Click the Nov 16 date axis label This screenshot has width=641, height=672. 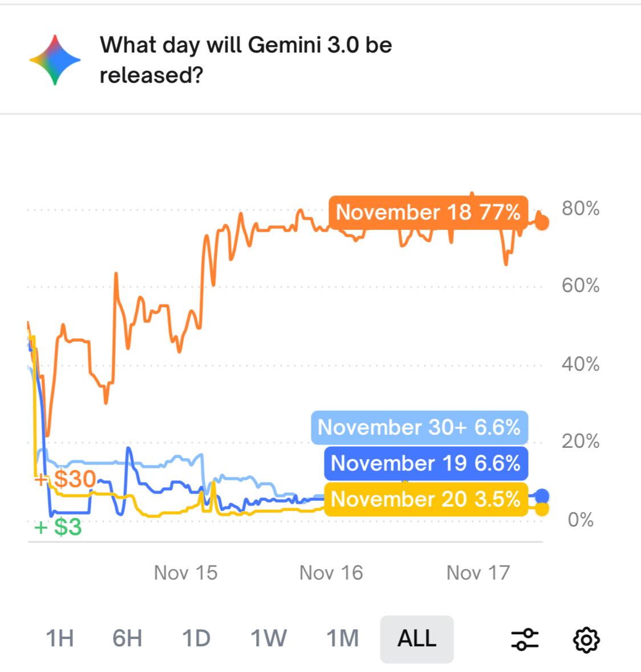[331, 573]
